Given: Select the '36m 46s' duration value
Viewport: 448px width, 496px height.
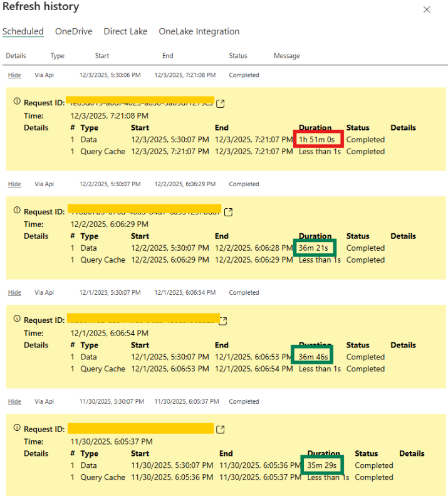Looking at the screenshot, I should (x=313, y=357).
